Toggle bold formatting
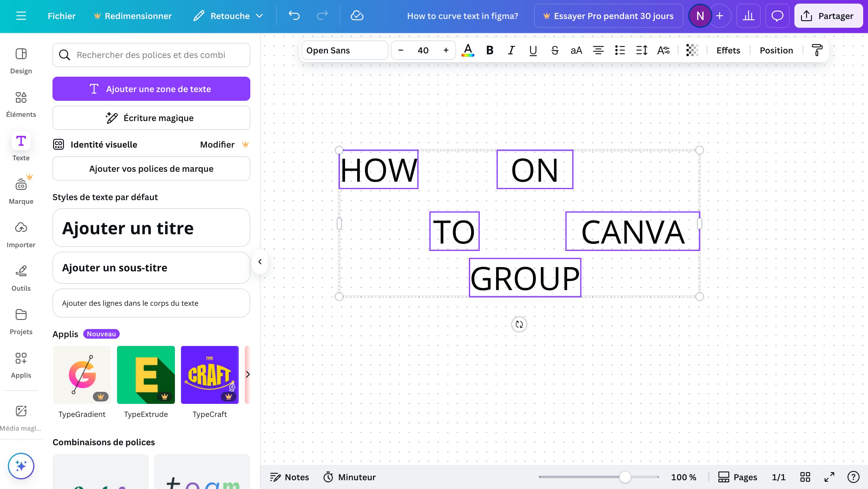Screen dimensions: 868x489 pyautogui.click(x=489, y=50)
